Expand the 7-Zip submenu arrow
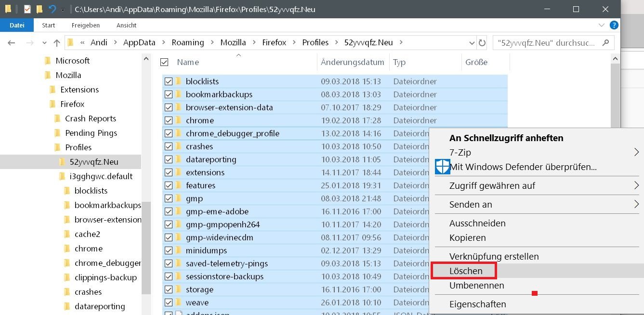 636,152
